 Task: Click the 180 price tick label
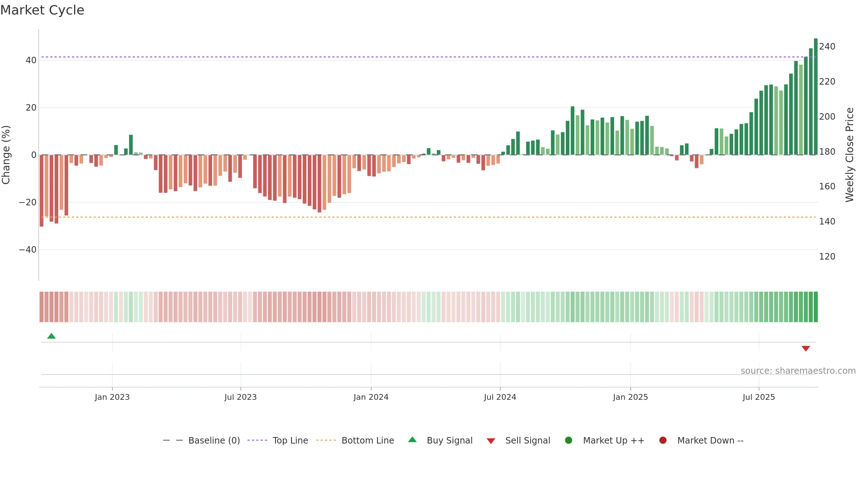827,152
